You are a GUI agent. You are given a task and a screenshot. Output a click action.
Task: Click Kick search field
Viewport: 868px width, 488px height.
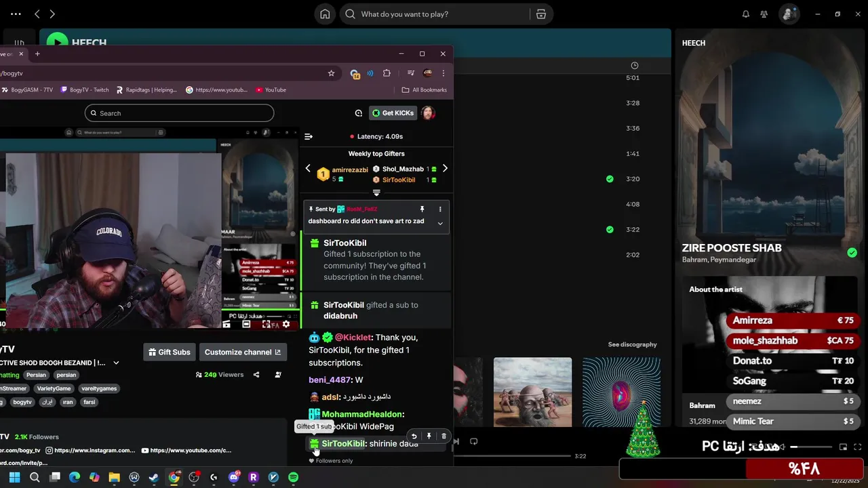179,113
